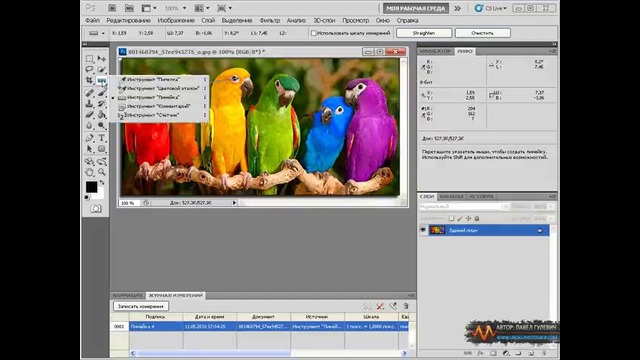Open the Изображение menu
640x360 pixels.
[176, 20]
